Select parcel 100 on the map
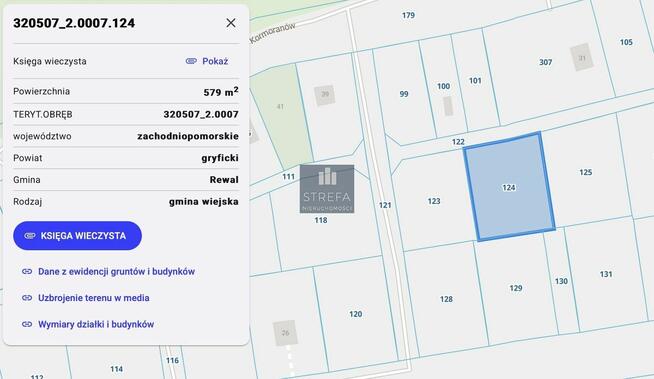Image resolution: width=654 pixels, height=379 pixels. click(x=443, y=86)
